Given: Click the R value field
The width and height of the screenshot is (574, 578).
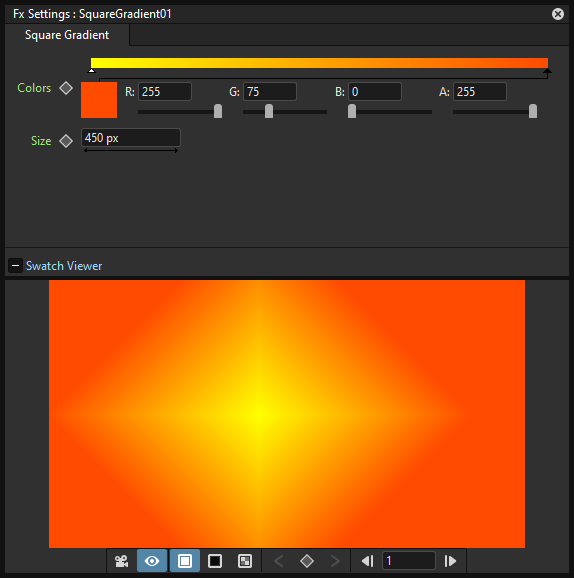Looking at the screenshot, I should pyautogui.click(x=165, y=91).
